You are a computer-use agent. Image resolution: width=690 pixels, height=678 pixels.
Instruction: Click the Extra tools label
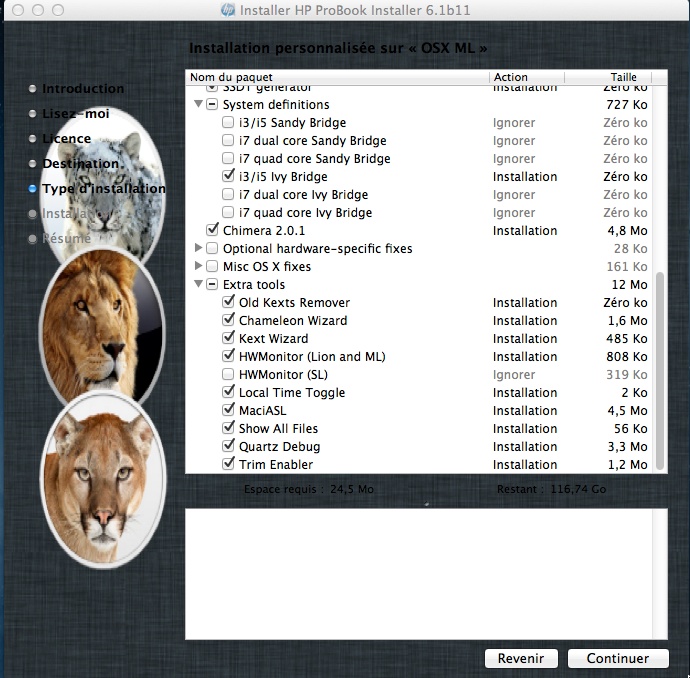click(x=254, y=285)
